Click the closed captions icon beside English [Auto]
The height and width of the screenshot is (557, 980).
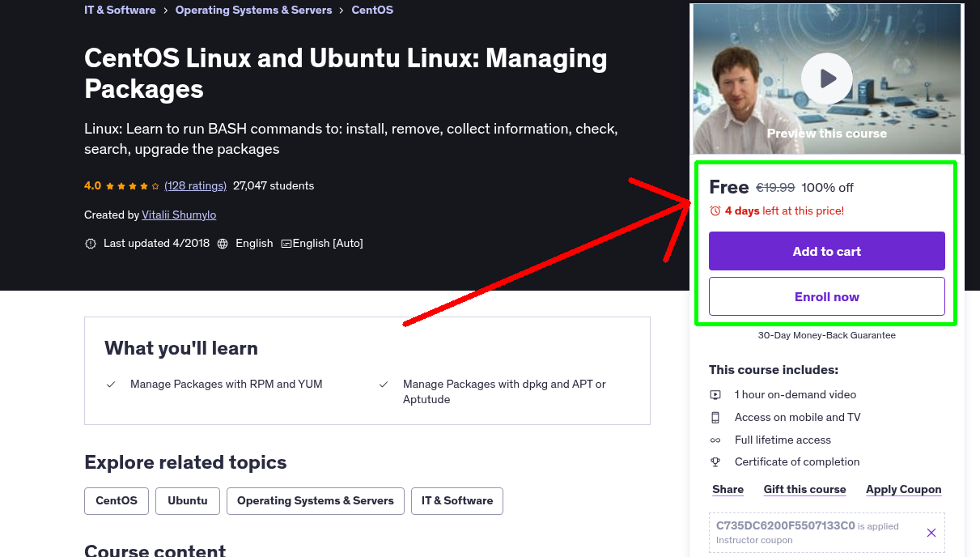pos(286,244)
